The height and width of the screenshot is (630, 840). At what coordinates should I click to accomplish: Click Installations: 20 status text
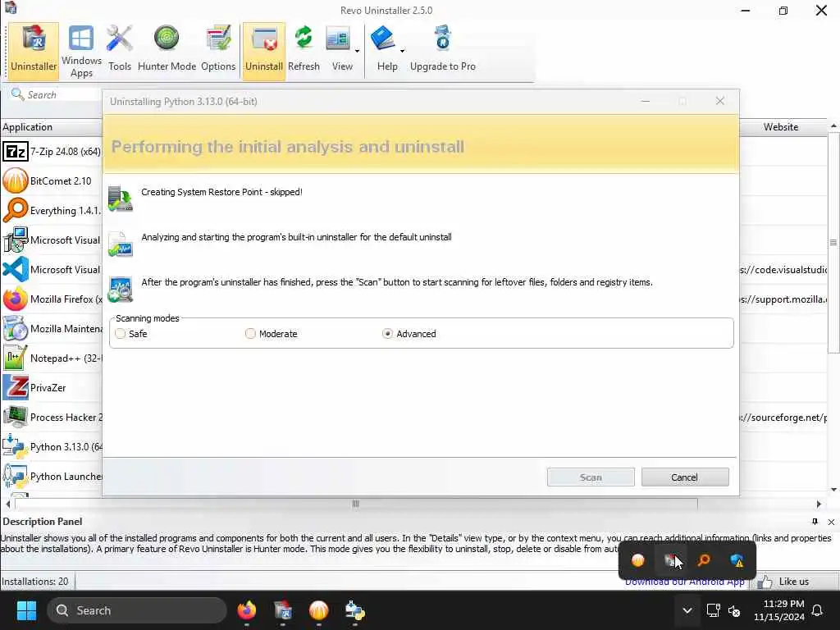click(35, 582)
